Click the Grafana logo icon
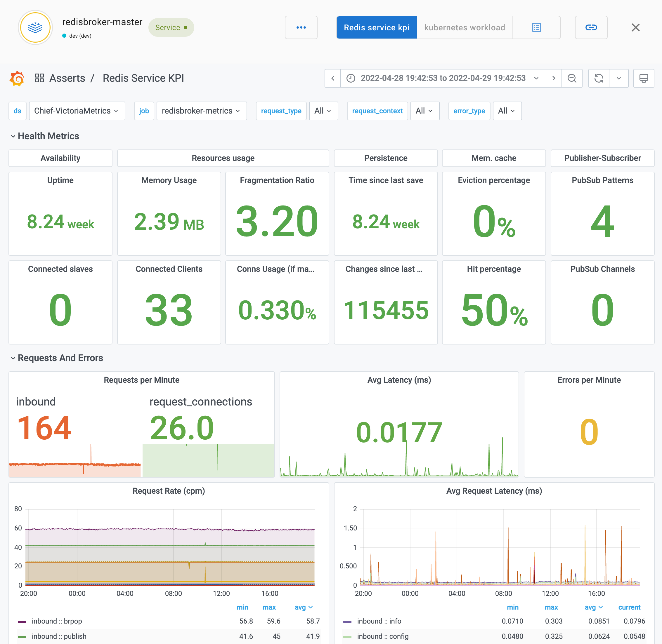 tap(17, 79)
